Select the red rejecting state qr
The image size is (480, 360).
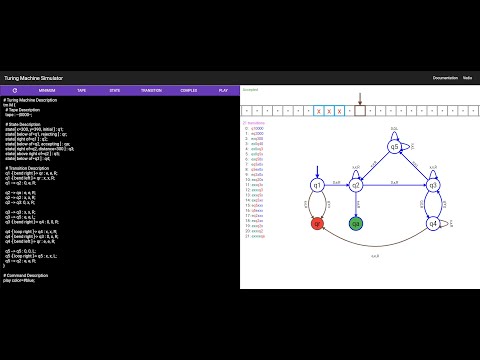coord(317,224)
